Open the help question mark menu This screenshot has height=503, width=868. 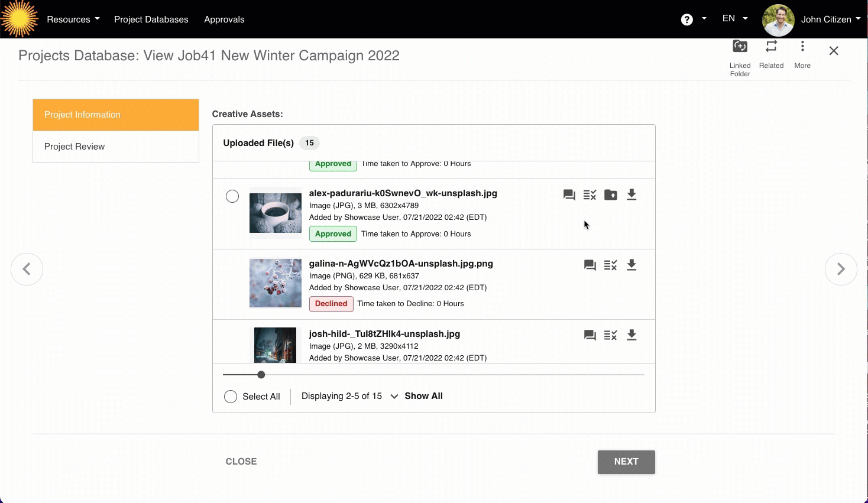693,20
